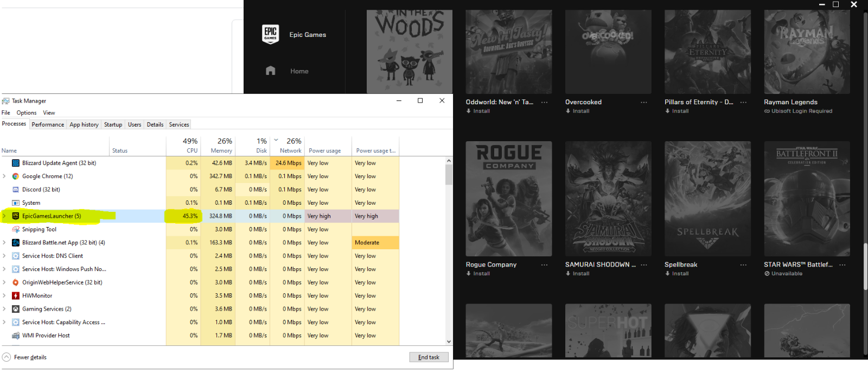
Task: Select the Moderate power usage trend cell
Action: [375, 243]
